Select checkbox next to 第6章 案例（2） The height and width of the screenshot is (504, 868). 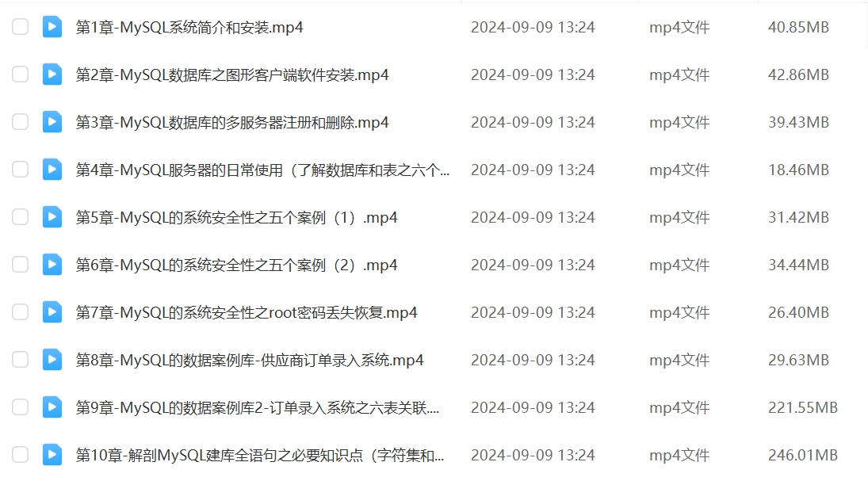(x=21, y=265)
